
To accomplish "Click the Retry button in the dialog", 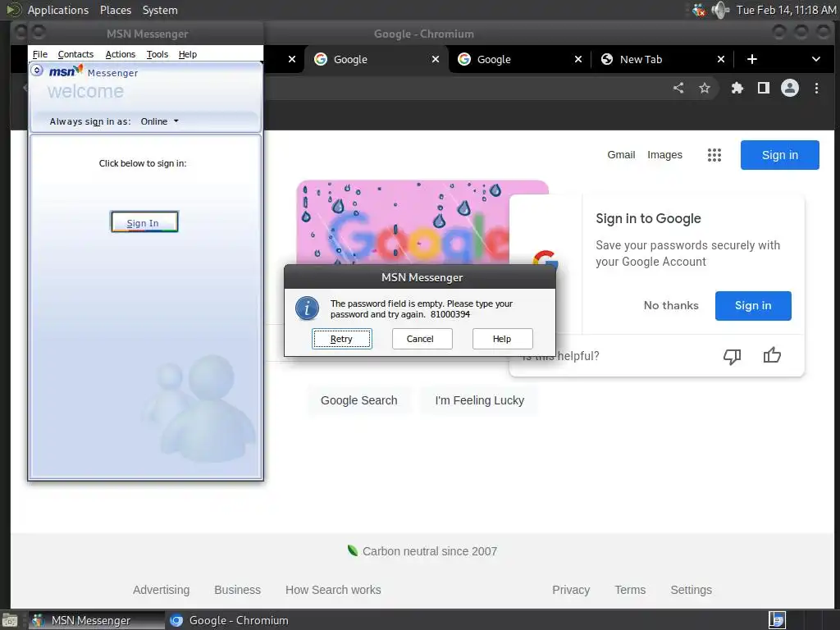I will tap(342, 339).
